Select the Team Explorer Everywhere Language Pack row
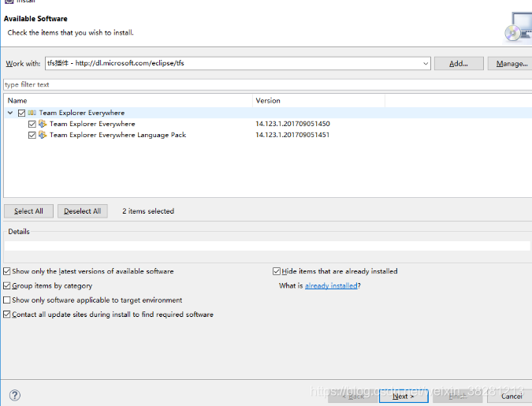 (x=268, y=135)
